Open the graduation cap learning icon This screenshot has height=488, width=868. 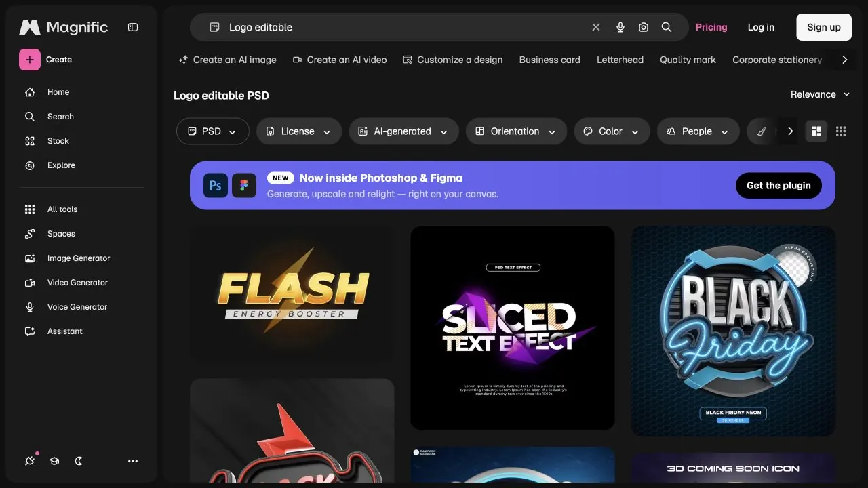pos(54,461)
